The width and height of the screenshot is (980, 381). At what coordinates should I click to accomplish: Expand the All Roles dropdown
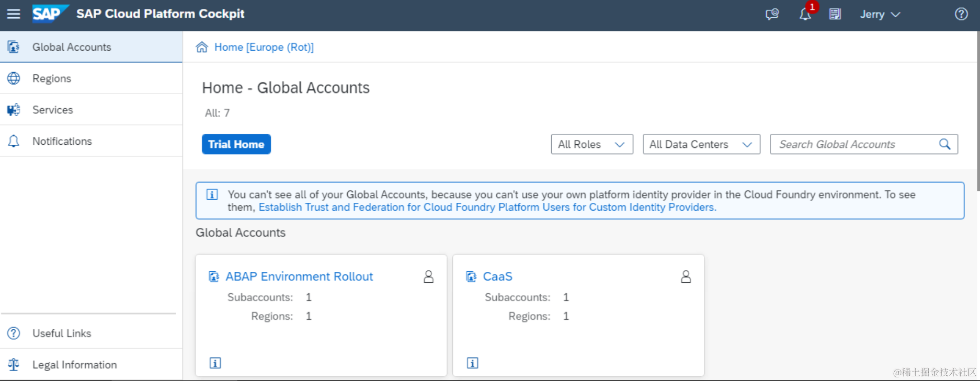(591, 144)
